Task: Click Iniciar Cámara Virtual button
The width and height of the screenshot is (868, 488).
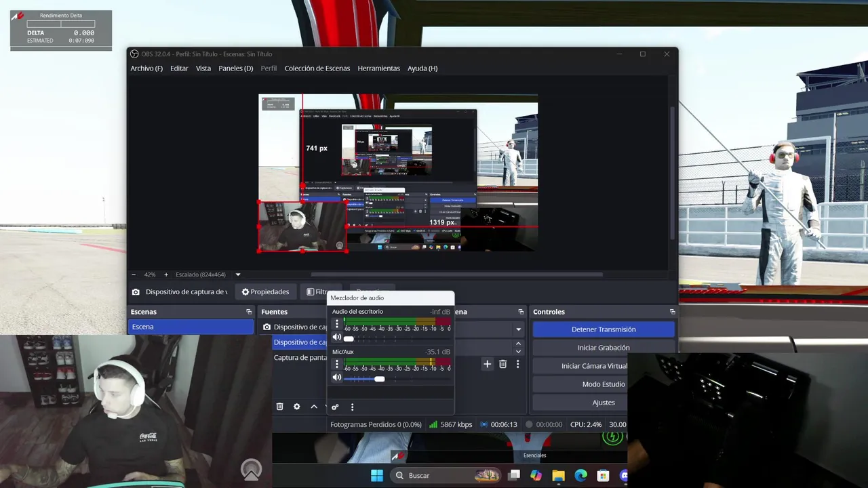Action: click(594, 366)
